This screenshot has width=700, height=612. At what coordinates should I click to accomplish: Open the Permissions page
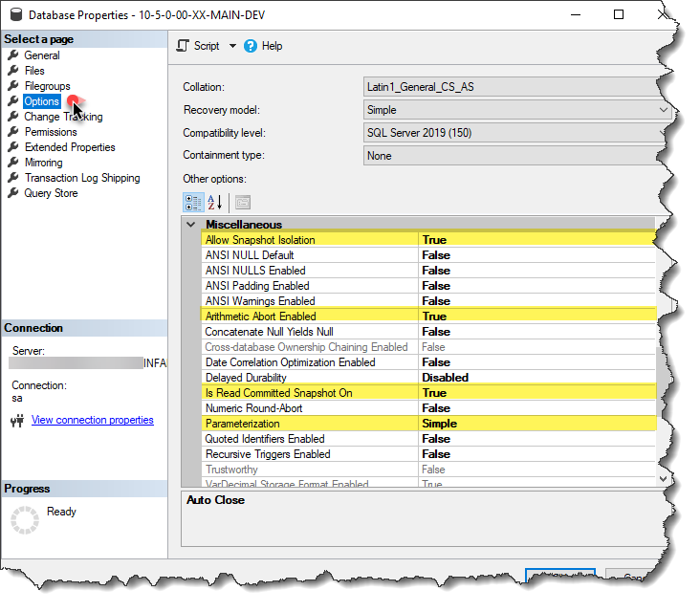51,132
